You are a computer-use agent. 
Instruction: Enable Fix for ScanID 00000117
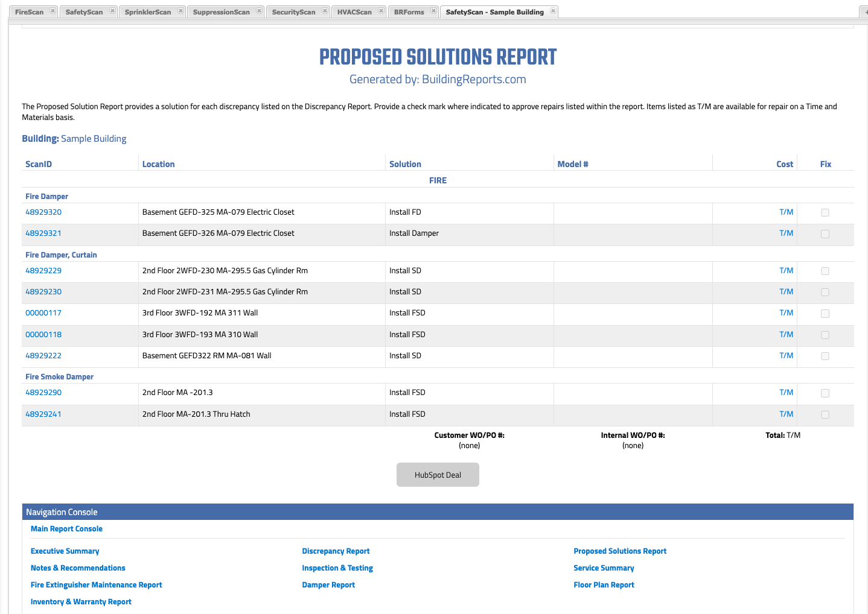pyautogui.click(x=825, y=313)
